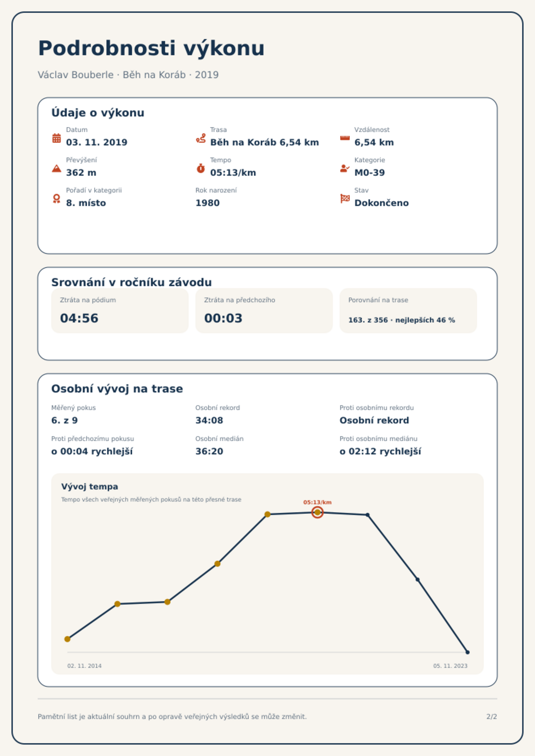This screenshot has height=756, width=535.
Task: Click the mountain icon next to Převýšení
Action: [57, 168]
